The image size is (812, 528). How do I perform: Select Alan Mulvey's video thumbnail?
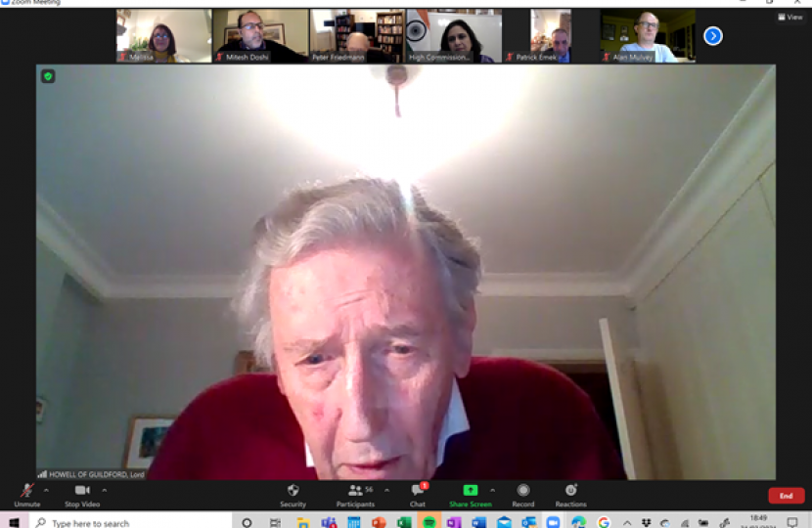pyautogui.click(x=648, y=36)
